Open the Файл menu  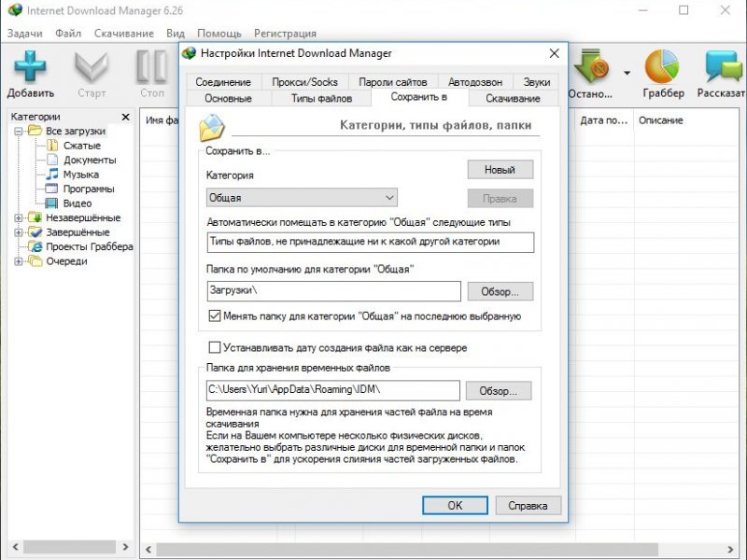68,34
